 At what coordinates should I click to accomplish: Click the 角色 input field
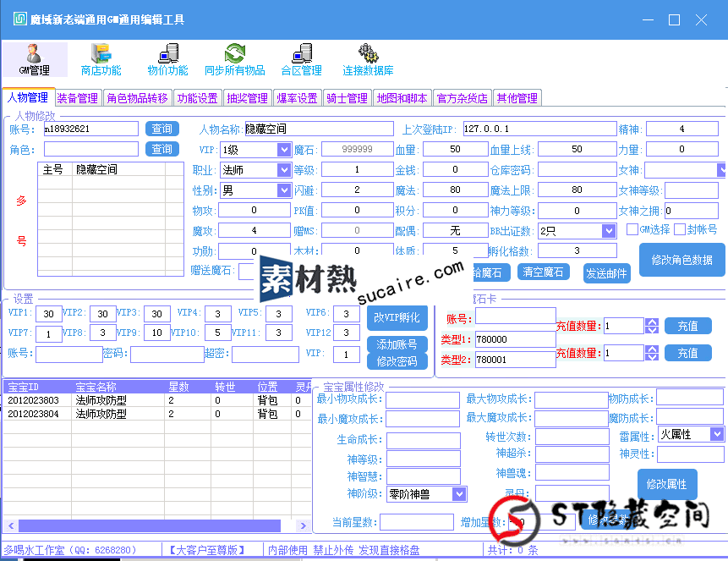[x=91, y=149]
